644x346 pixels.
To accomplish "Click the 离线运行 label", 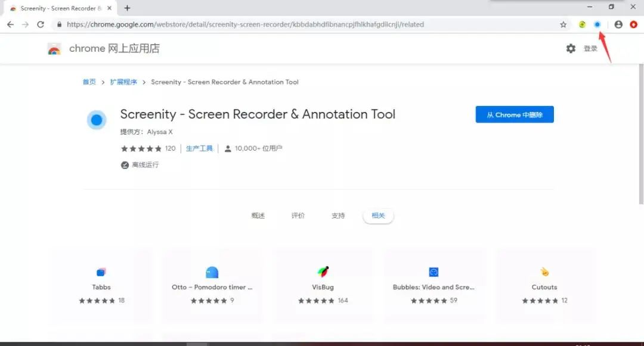I will tap(145, 165).
